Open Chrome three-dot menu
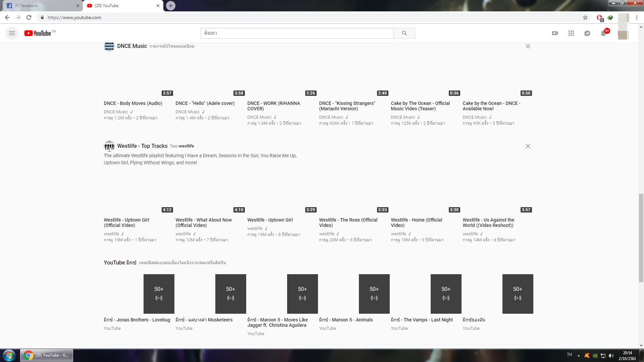 pos(637,17)
